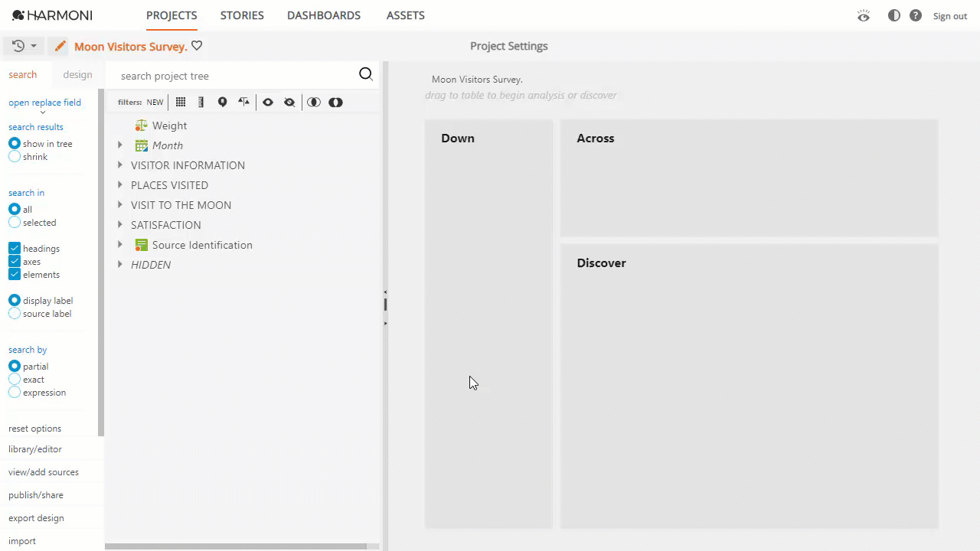This screenshot has height=551, width=980.
Task: Open view/add sources
Action: [x=44, y=472]
